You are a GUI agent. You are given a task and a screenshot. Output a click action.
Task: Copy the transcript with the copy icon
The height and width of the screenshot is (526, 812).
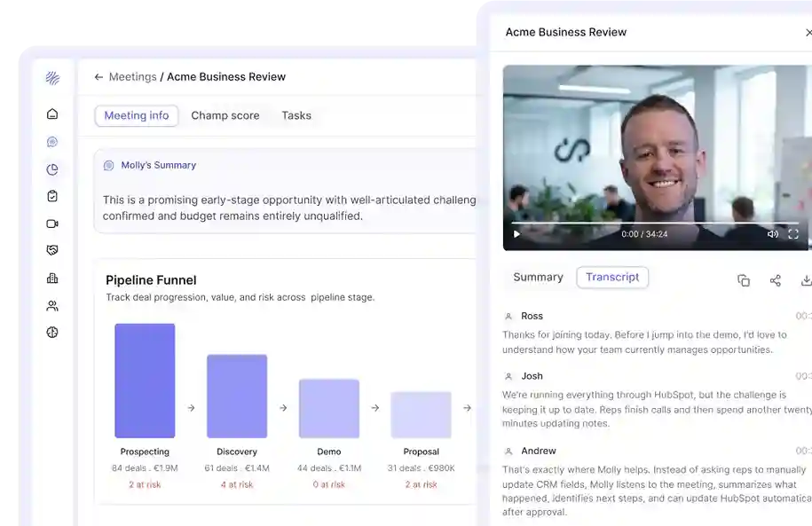[744, 280]
